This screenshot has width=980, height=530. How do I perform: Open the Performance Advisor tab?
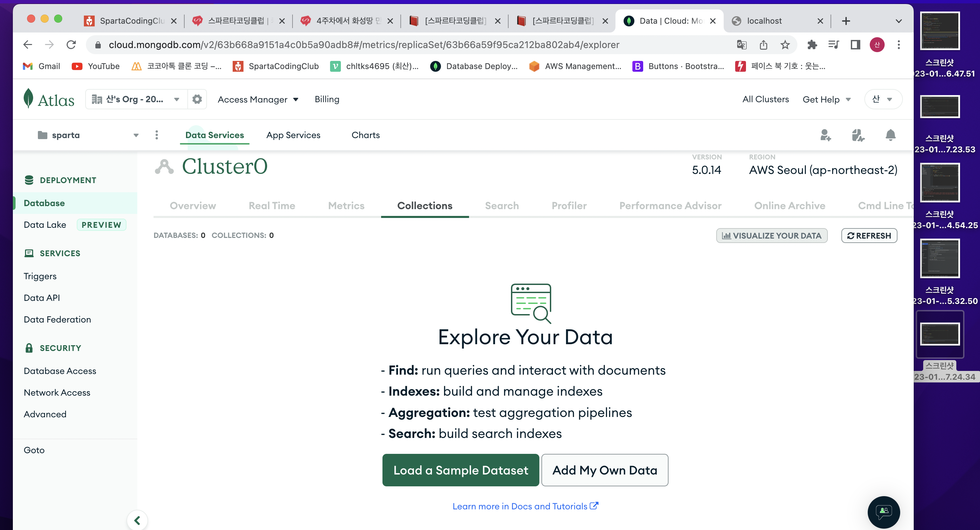670,206
